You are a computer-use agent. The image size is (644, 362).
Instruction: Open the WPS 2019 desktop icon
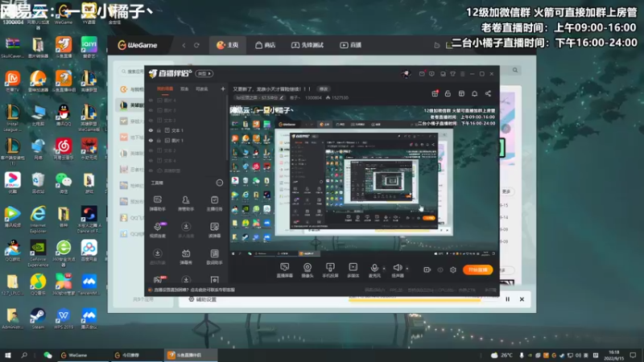pos(64,319)
